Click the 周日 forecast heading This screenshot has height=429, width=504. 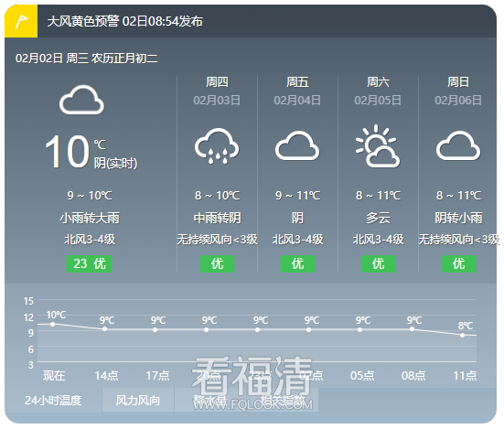click(458, 82)
